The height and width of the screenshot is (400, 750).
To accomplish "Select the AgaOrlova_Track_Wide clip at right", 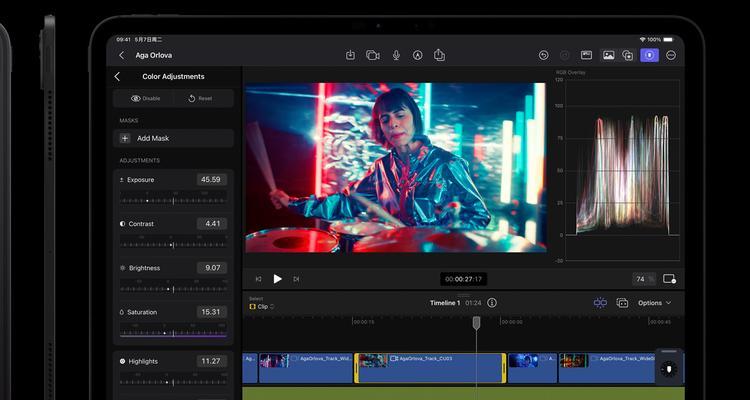I will [x=607, y=368].
